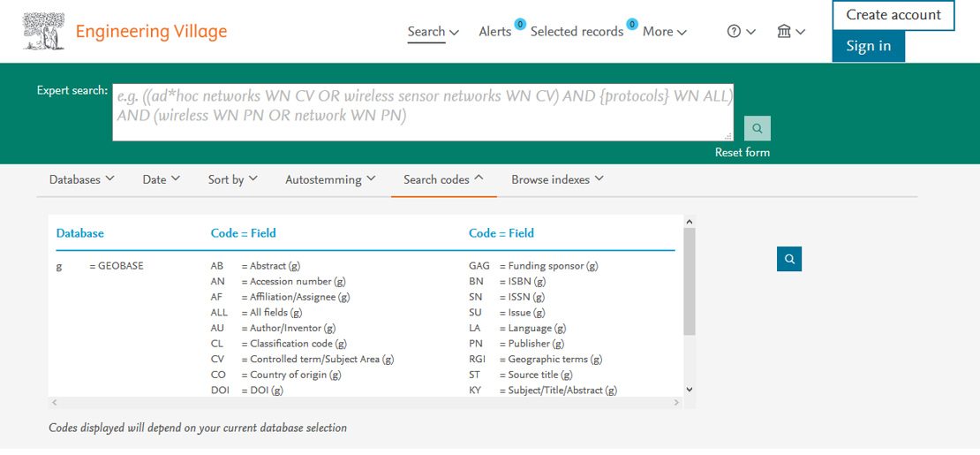Click the blue search icon button

(789, 259)
